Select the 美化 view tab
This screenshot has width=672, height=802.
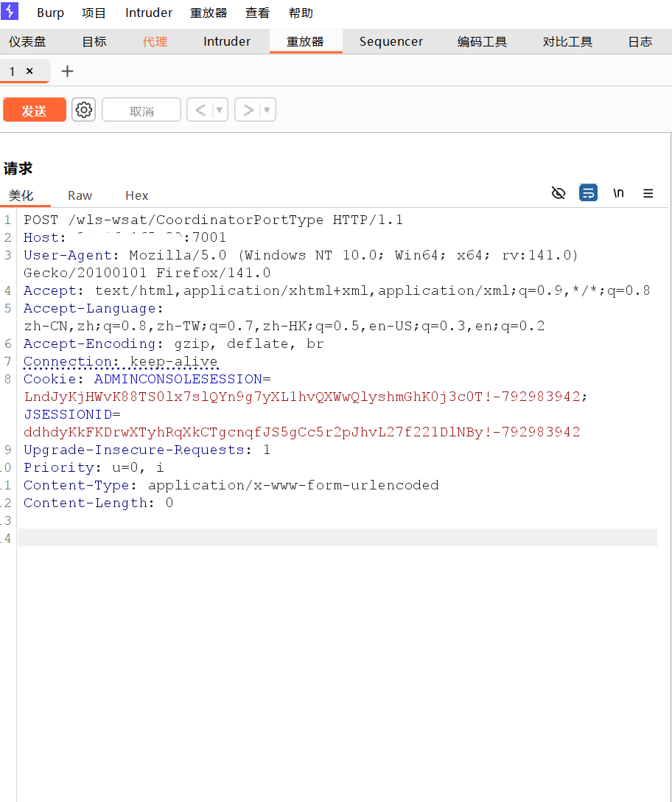(x=21, y=195)
